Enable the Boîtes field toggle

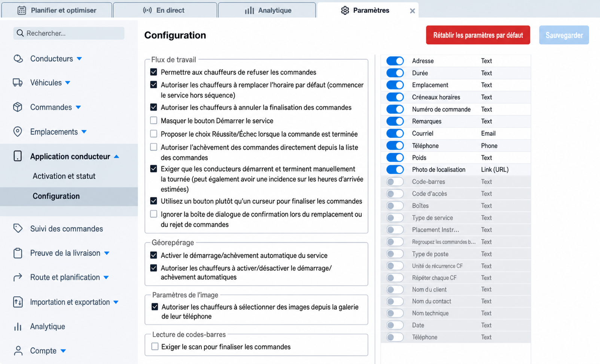(x=395, y=206)
